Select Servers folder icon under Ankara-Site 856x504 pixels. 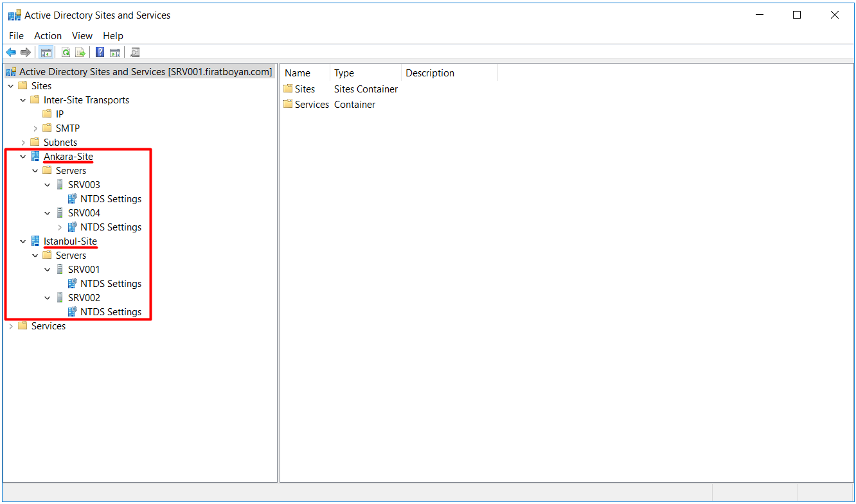tap(48, 170)
